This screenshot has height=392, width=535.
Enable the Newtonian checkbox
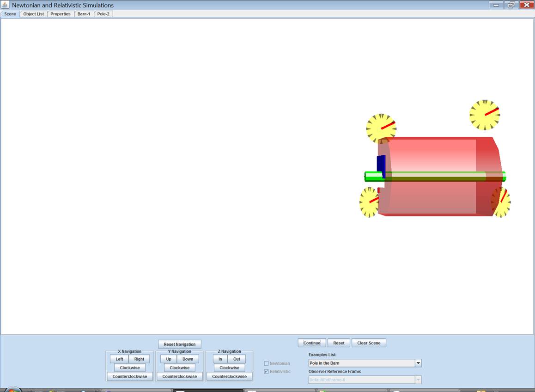pyautogui.click(x=266, y=363)
